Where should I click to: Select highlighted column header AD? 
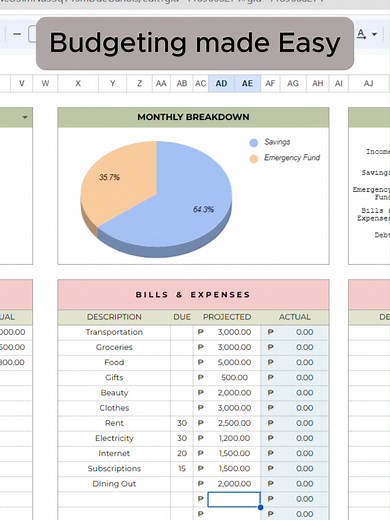click(x=221, y=83)
